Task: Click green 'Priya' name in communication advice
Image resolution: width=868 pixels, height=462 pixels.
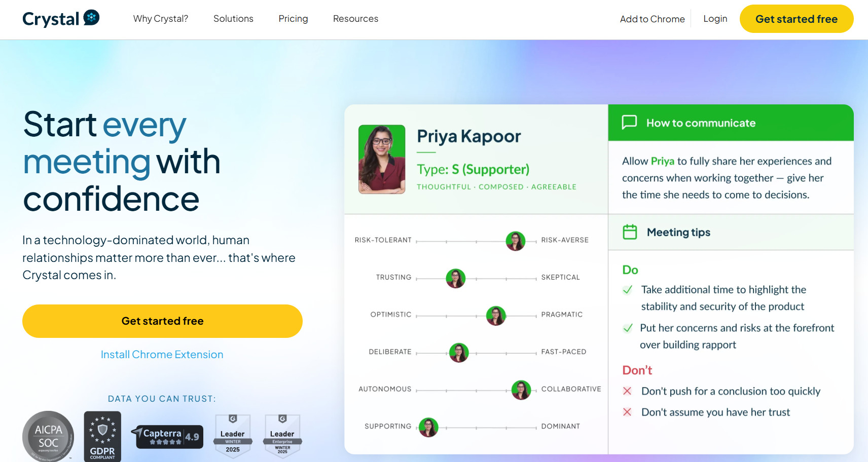Action: click(662, 161)
